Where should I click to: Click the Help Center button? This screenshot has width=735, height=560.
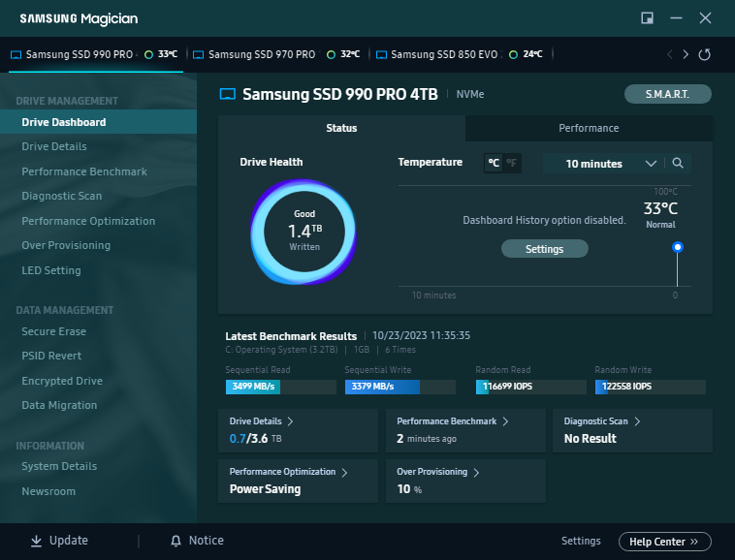(664, 542)
